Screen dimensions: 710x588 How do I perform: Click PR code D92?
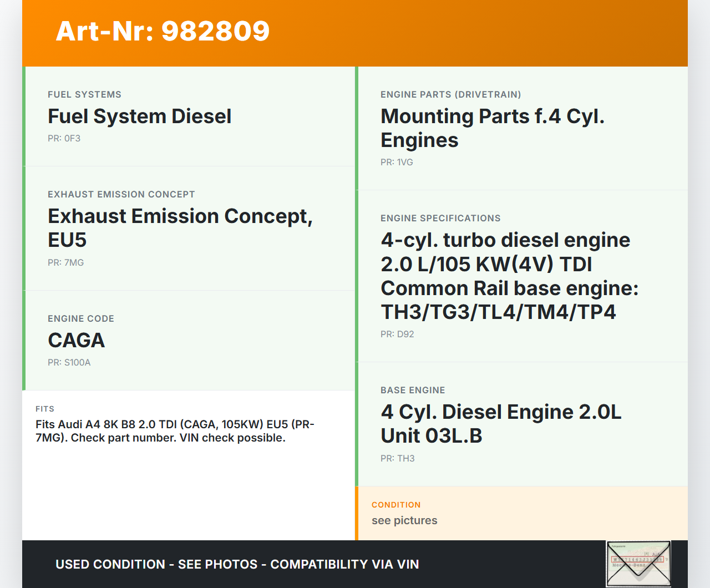[397, 334]
